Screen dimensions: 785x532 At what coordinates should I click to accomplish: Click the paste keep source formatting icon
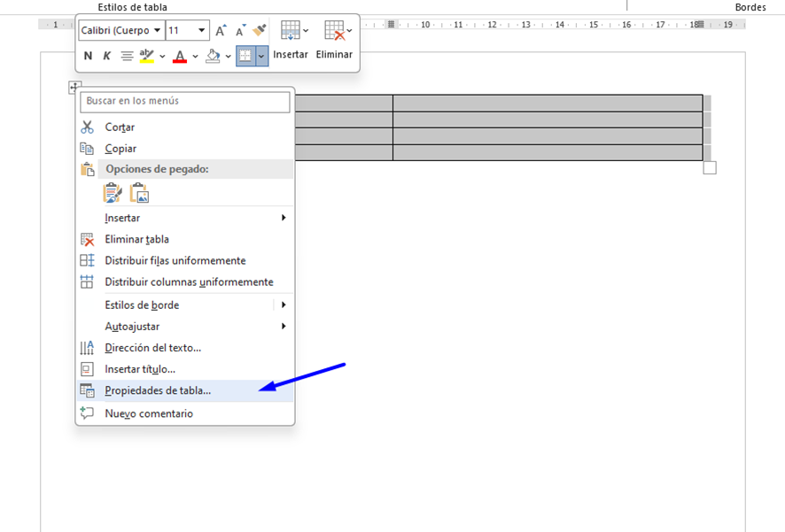[x=113, y=193]
